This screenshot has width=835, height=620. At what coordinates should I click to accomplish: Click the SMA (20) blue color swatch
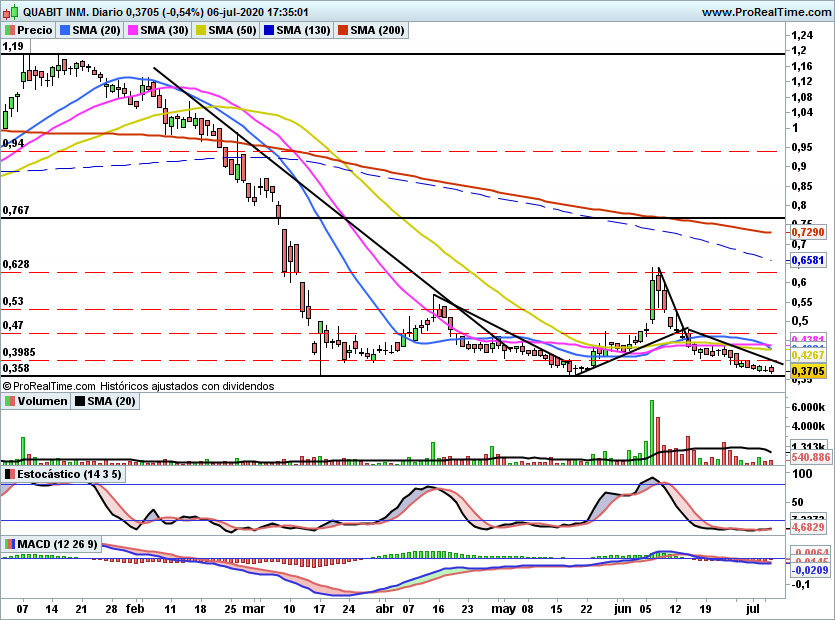click(65, 30)
